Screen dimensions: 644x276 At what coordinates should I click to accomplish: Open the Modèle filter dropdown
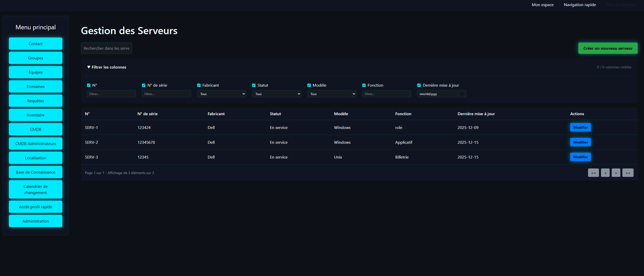coord(332,94)
